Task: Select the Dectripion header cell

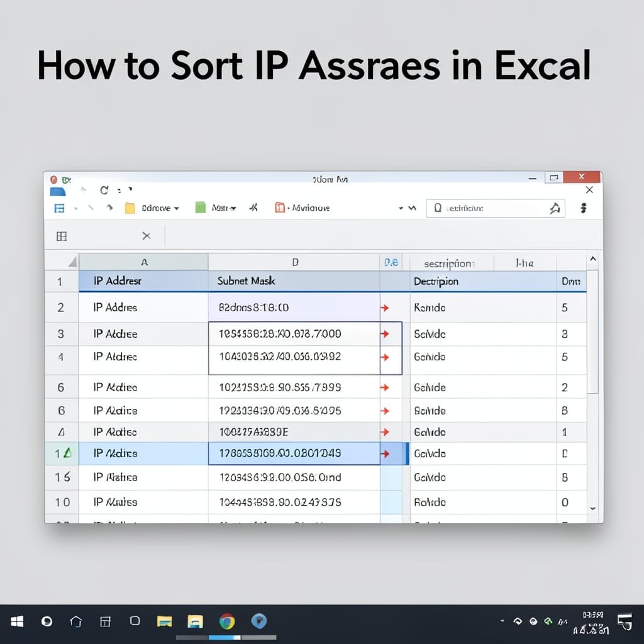Action: tap(484, 281)
